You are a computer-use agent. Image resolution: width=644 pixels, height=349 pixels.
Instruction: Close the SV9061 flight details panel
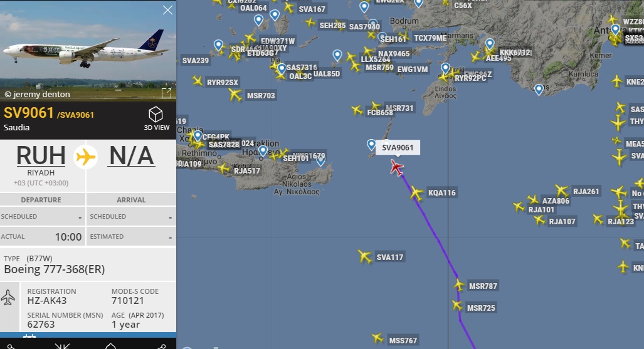(167, 10)
